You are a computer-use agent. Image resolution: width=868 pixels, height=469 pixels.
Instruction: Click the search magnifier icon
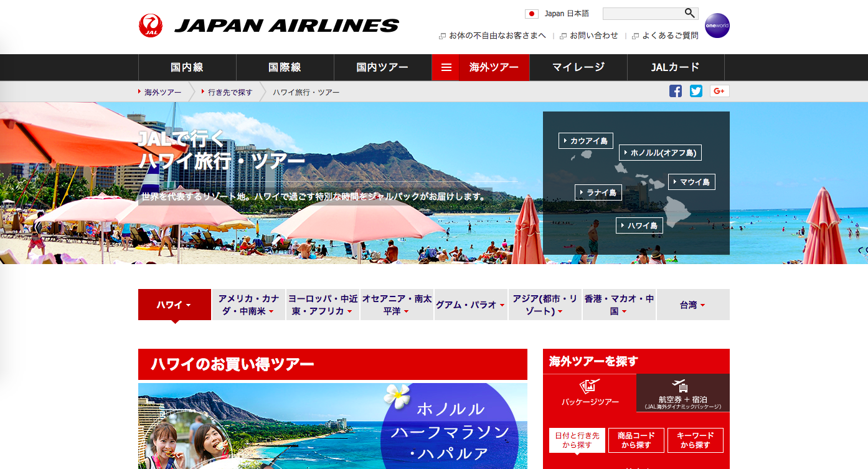click(x=690, y=13)
